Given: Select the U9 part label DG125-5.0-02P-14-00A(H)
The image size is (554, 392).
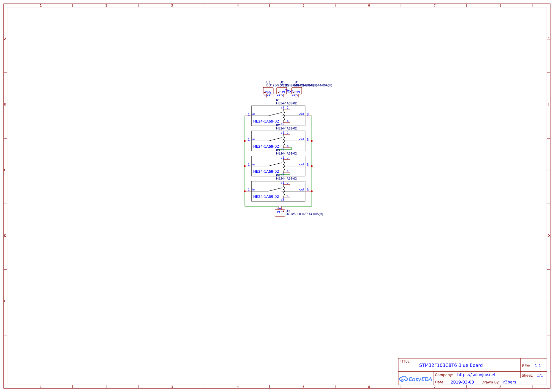Looking at the screenshot, I should [304, 214].
